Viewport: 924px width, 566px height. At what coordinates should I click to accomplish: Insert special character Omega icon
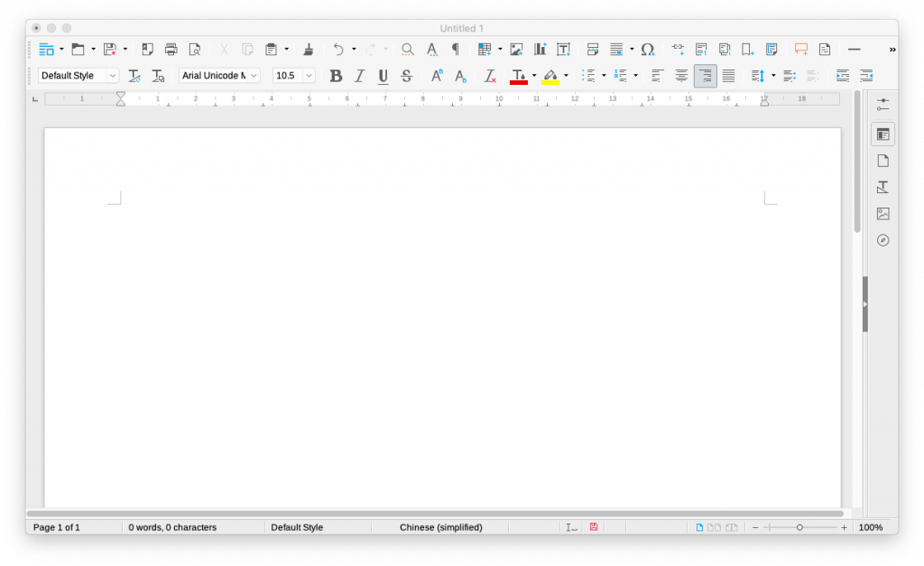coord(648,50)
